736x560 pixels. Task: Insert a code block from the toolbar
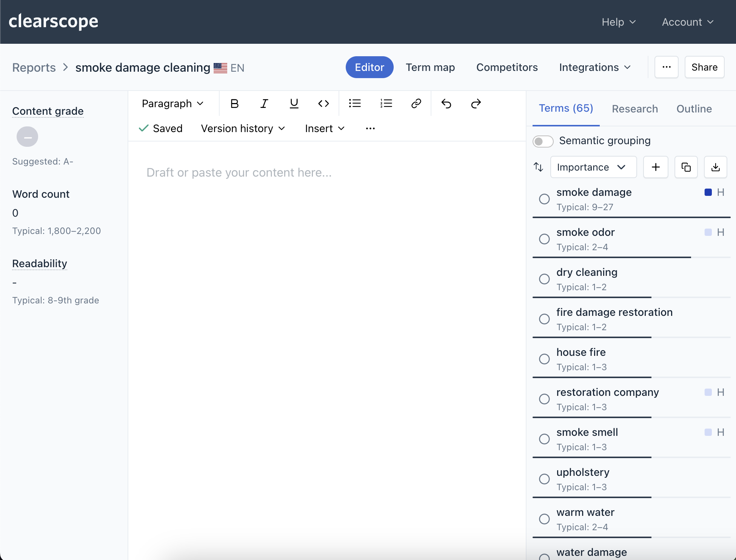click(323, 103)
